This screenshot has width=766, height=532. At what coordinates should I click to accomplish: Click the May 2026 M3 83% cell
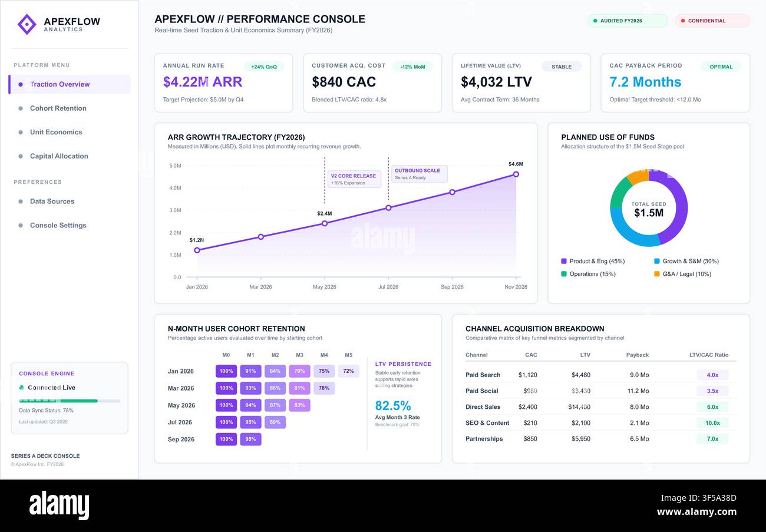tap(299, 405)
